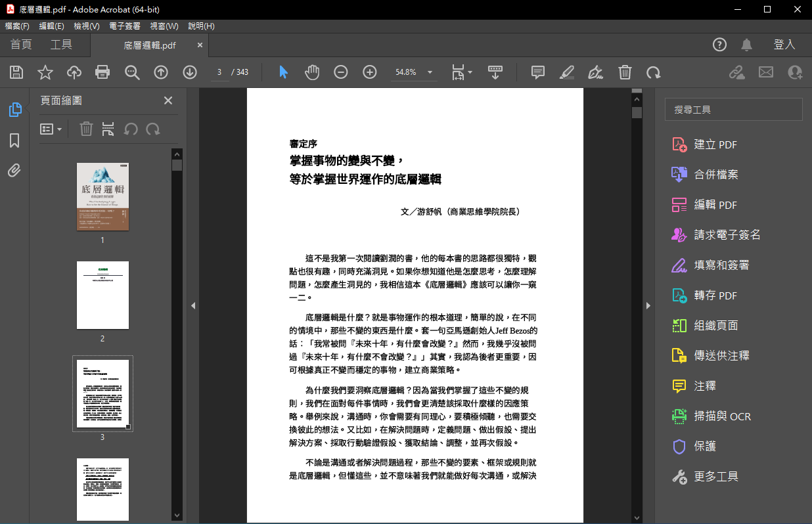Select the page 1 cover thumbnail
The height and width of the screenshot is (524, 812).
coord(102,197)
